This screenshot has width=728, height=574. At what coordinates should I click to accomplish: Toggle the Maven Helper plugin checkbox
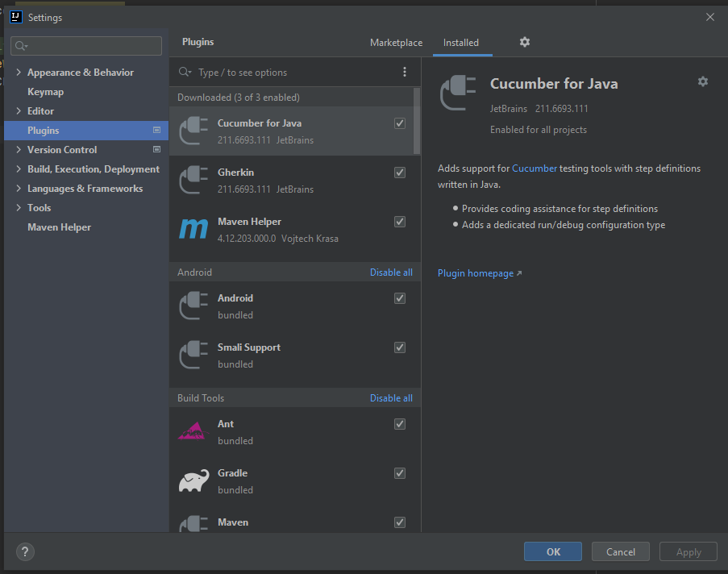click(400, 222)
